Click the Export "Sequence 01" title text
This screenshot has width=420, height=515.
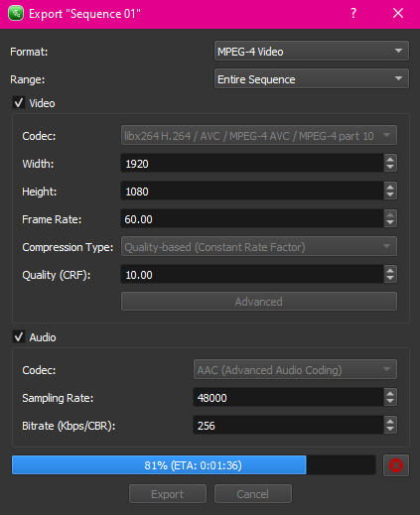pos(84,14)
